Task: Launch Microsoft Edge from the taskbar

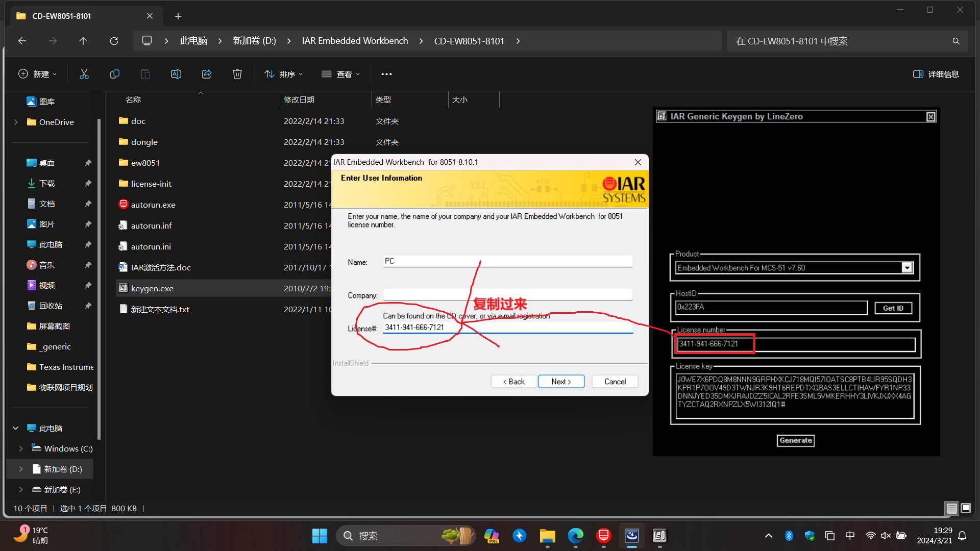Action: pyautogui.click(x=575, y=536)
